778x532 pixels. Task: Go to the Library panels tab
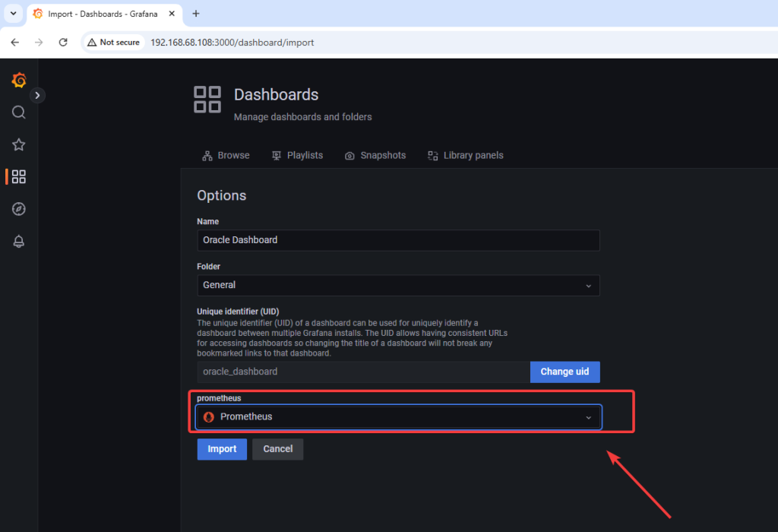coord(465,155)
